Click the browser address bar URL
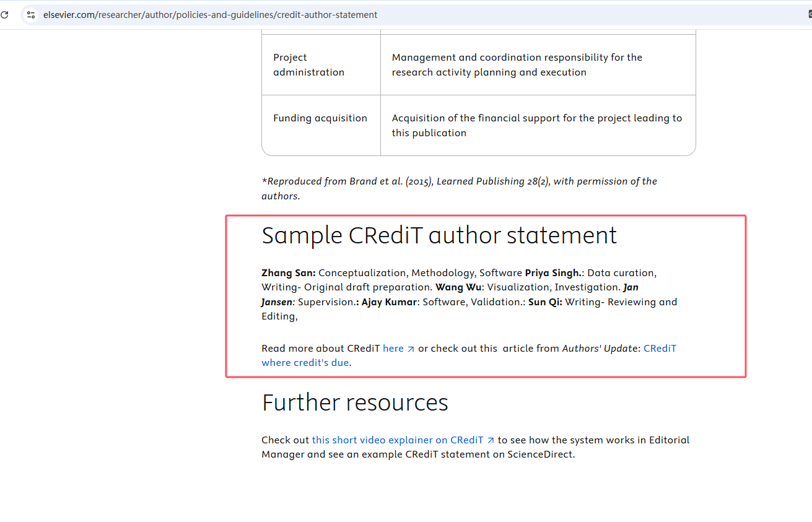The image size is (812, 522). pyautogui.click(x=211, y=14)
